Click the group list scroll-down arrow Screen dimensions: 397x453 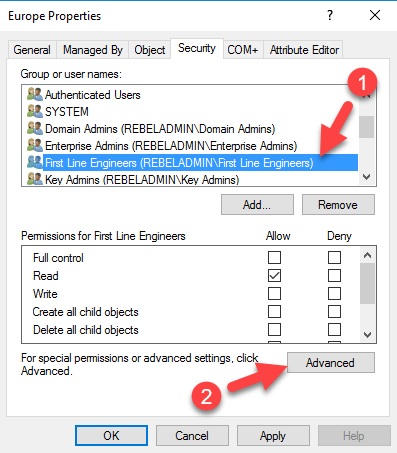coord(367,177)
